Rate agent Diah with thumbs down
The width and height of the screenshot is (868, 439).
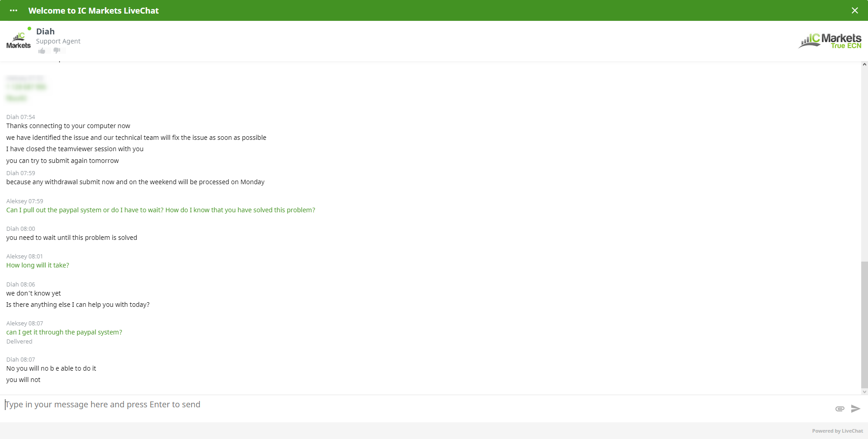coord(57,51)
